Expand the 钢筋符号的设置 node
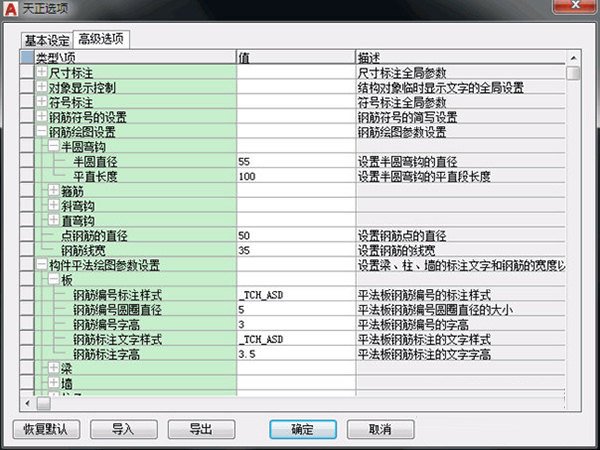Screen dimensions: 600x450 (x=41, y=116)
